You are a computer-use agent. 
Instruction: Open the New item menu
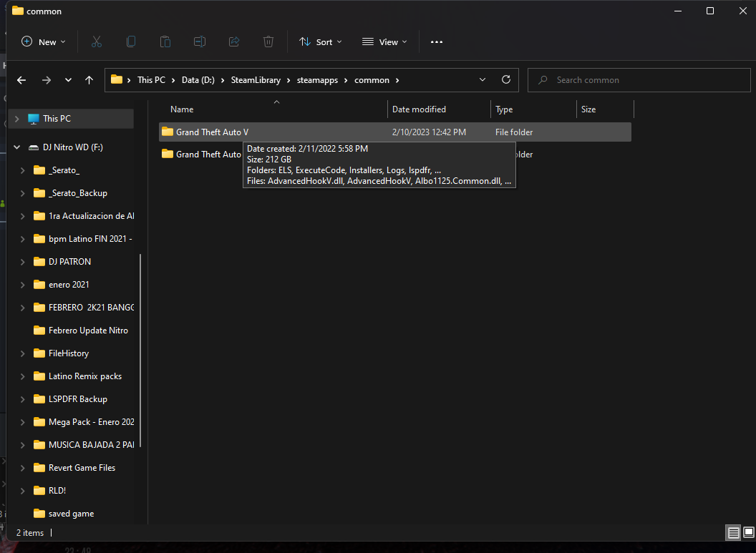tap(44, 41)
